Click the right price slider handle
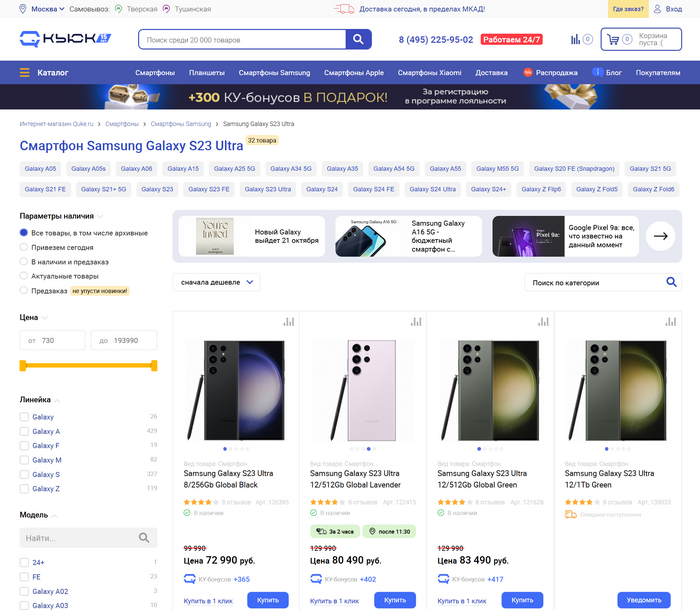 pyautogui.click(x=154, y=366)
